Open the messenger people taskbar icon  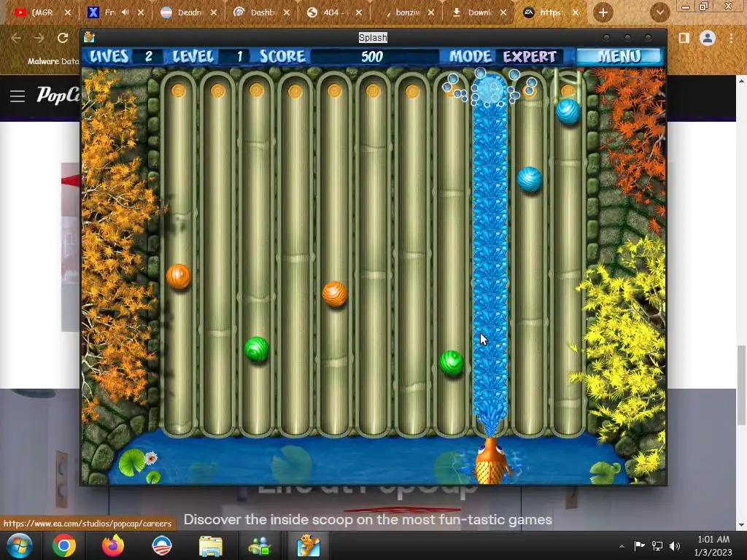click(x=260, y=545)
